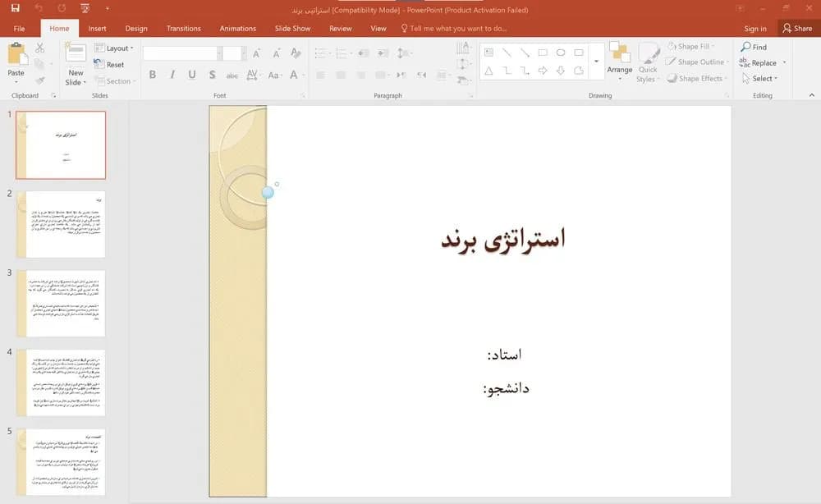Toggle text Shadow

pyautogui.click(x=212, y=75)
